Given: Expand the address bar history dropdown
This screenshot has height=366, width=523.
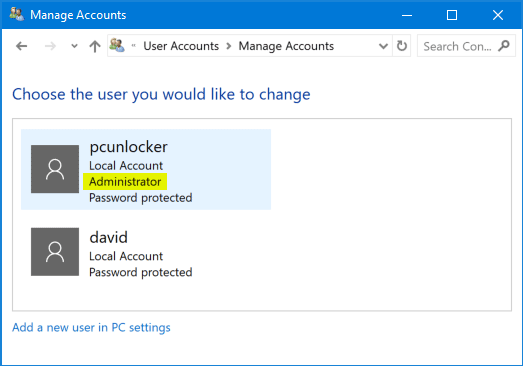Looking at the screenshot, I should (x=384, y=46).
